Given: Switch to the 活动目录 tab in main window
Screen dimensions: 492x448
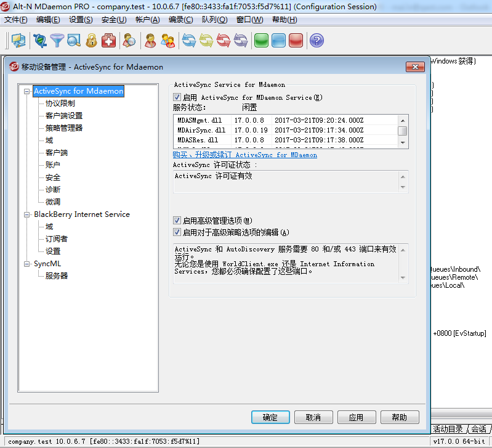Looking at the screenshot, I should point(448,429).
